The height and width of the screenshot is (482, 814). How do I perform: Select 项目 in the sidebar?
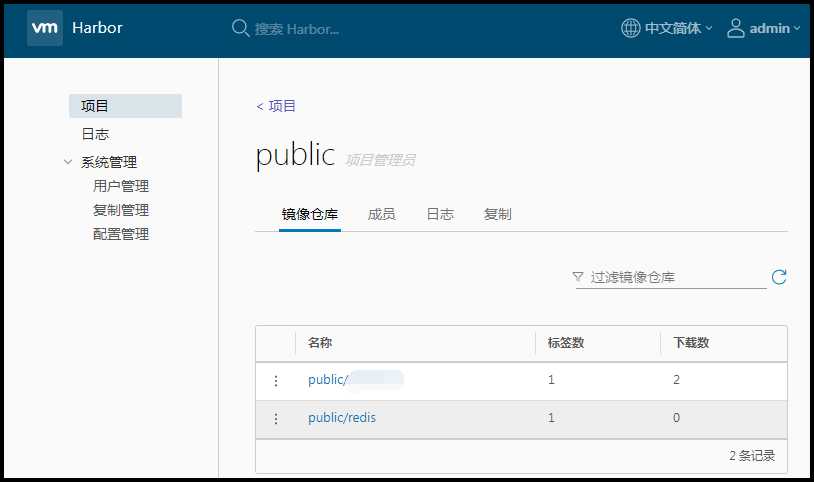pos(125,106)
